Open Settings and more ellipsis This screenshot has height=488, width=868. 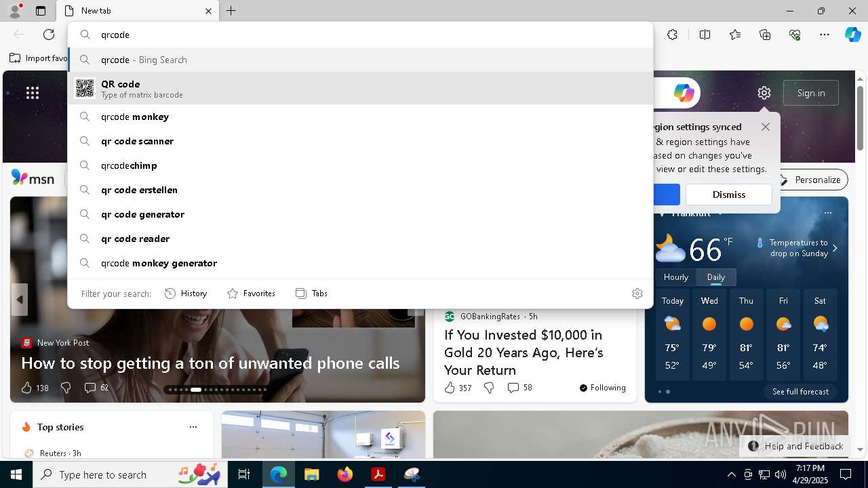(x=825, y=35)
